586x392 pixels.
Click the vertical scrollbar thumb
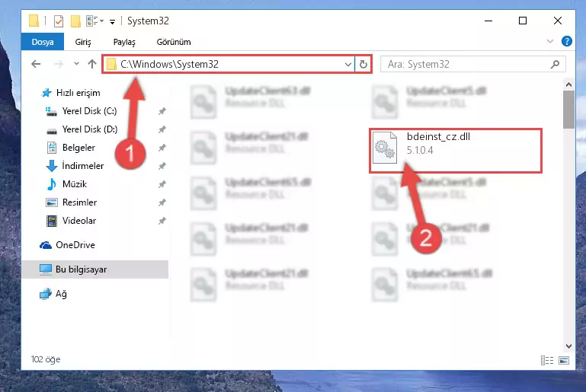point(568,110)
